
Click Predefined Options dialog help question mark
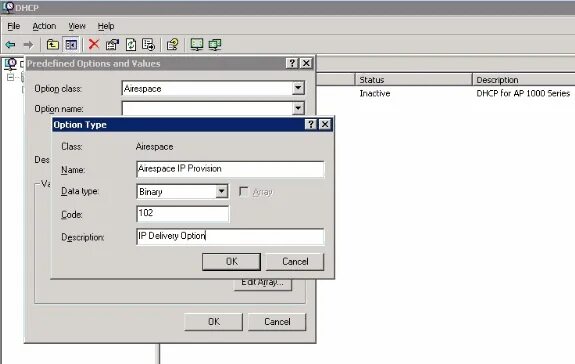coord(292,63)
